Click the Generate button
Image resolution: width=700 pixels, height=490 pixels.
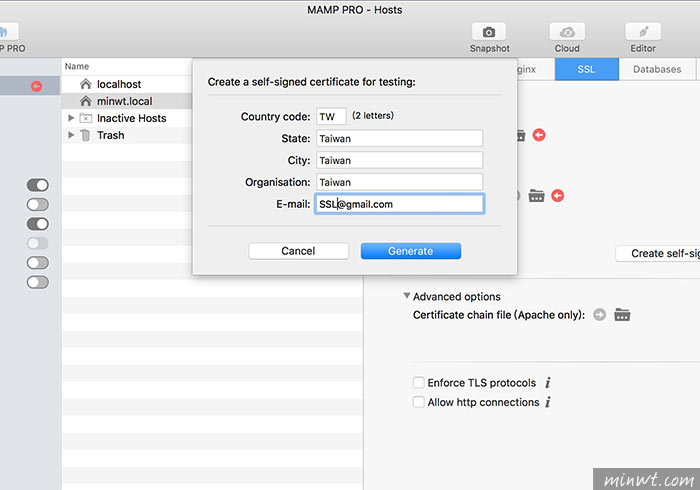[411, 251]
